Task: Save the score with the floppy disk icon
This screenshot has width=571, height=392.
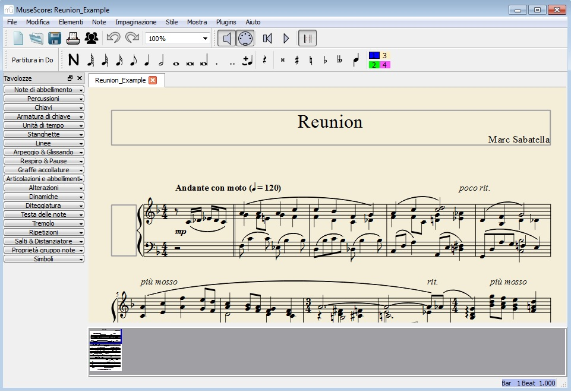Action: 55,38
